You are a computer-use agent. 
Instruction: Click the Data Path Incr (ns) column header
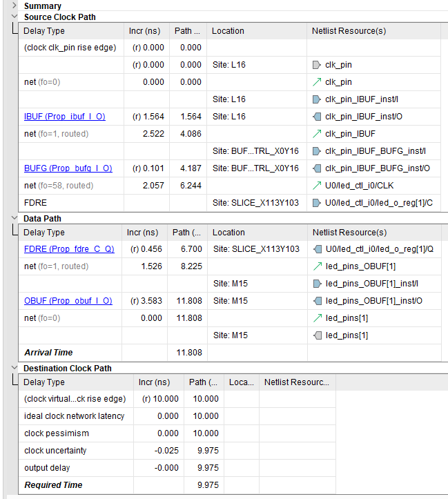click(144, 233)
